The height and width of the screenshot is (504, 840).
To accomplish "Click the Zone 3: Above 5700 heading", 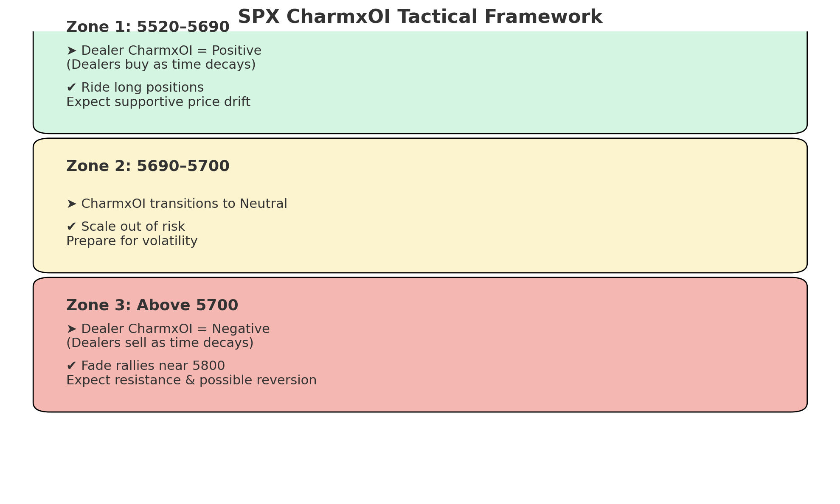I will [x=152, y=305].
